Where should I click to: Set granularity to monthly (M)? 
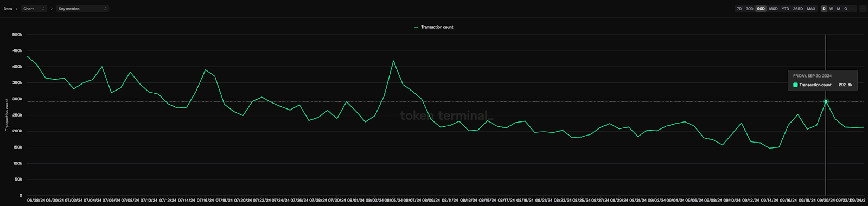pos(838,9)
